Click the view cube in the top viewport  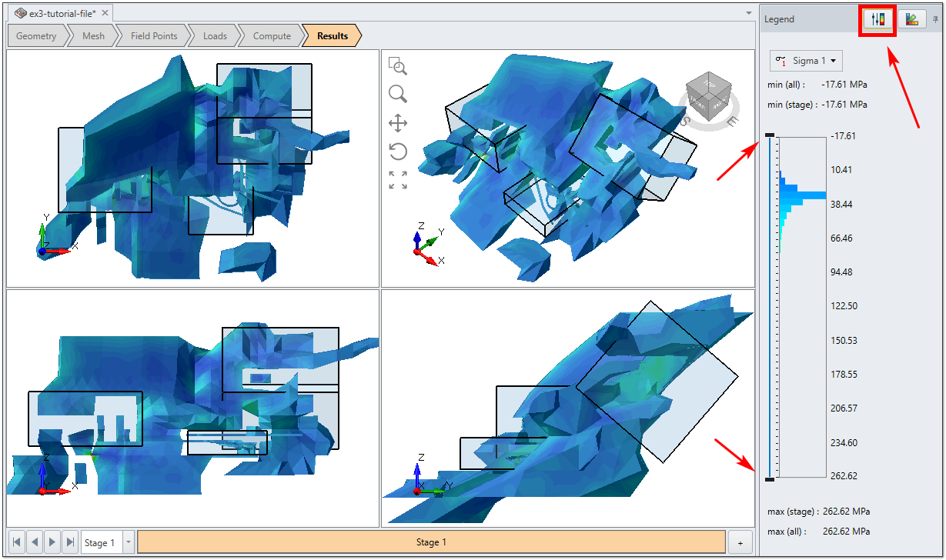[708, 95]
